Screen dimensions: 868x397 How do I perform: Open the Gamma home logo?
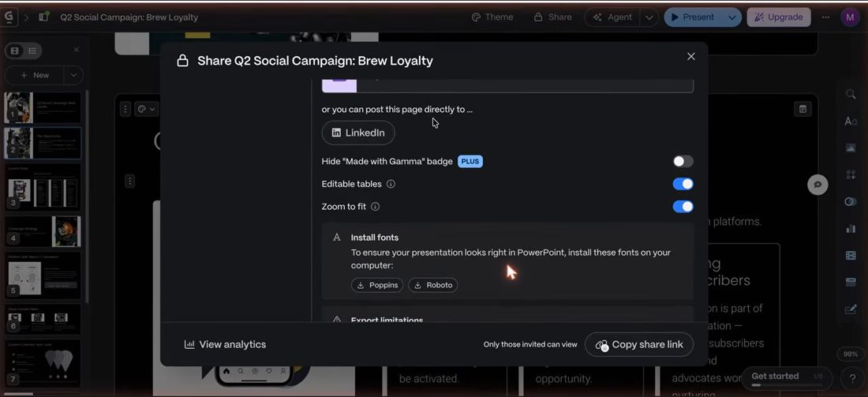tap(9, 17)
